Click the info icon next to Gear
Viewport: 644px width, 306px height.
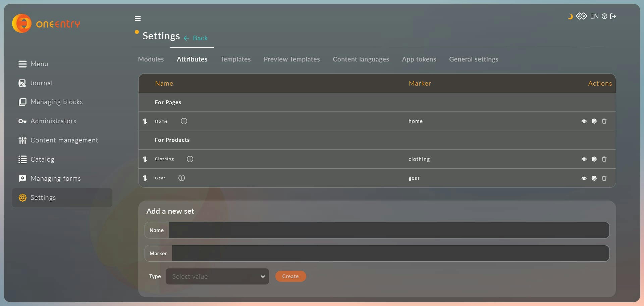point(181,178)
